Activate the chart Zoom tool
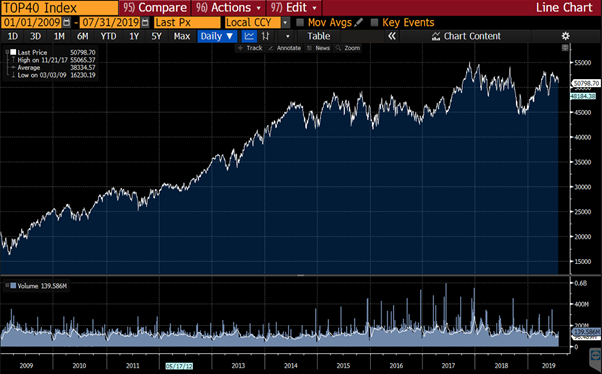Screen dimensions: 602x374 pyautogui.click(x=348, y=48)
